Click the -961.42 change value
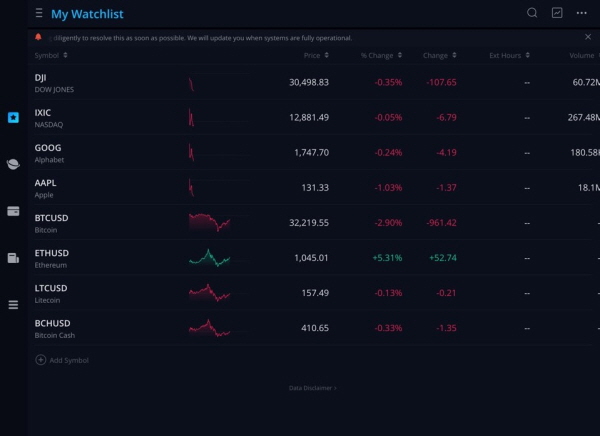Image resolution: width=600 pixels, height=436 pixels. pos(441,223)
